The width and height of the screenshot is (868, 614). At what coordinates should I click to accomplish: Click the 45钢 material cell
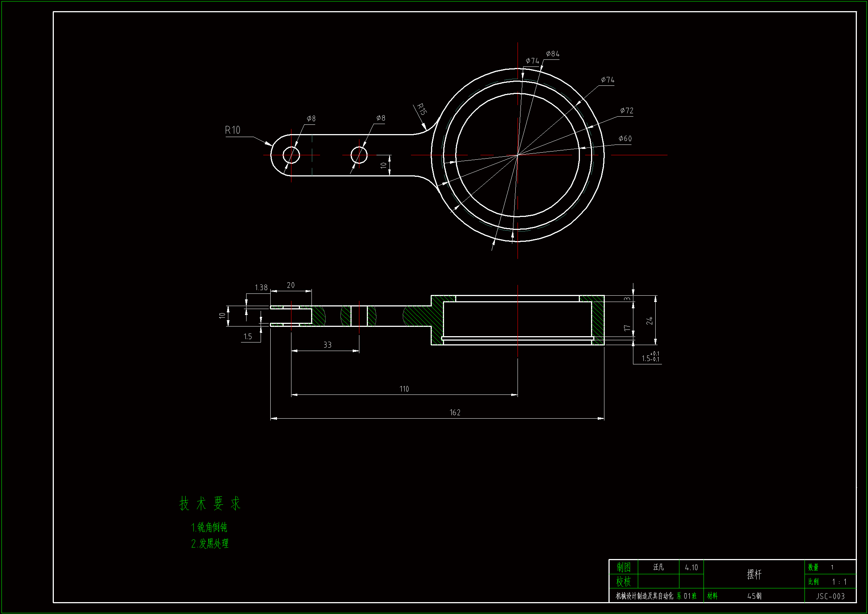click(x=754, y=596)
